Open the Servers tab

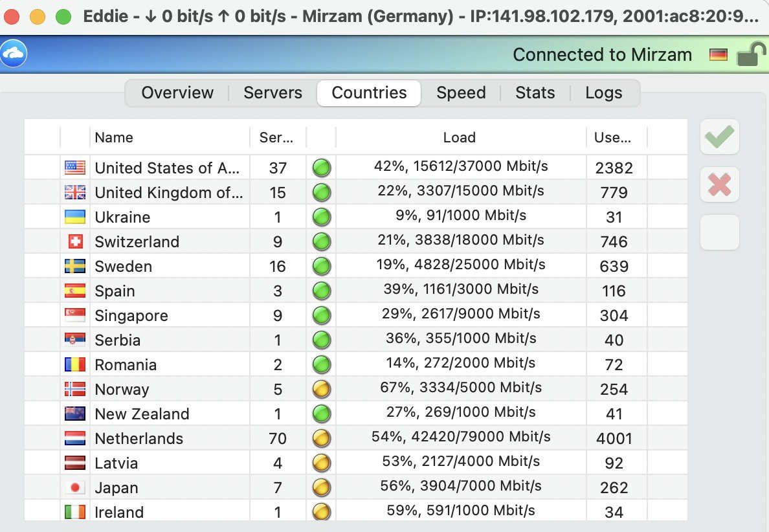click(x=273, y=93)
